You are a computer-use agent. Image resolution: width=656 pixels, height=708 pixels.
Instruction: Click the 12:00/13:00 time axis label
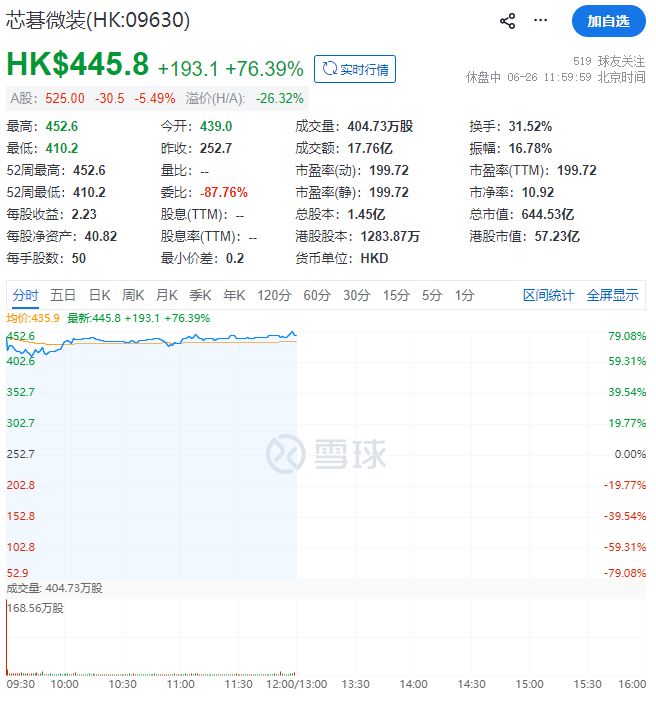coord(297,684)
